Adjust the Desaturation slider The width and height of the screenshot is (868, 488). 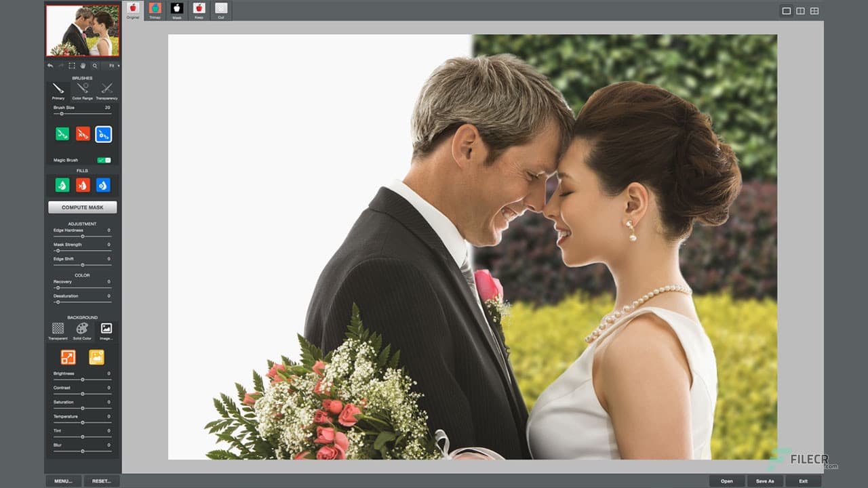coord(83,302)
